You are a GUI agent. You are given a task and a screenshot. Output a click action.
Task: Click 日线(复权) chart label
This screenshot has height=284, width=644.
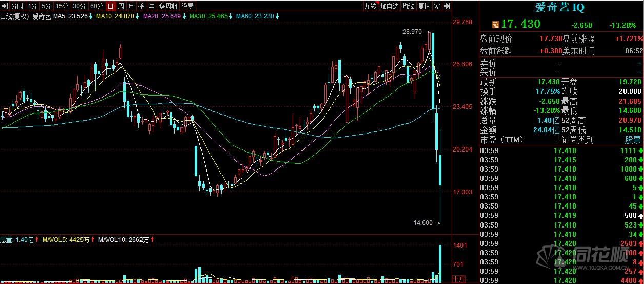click(x=15, y=16)
